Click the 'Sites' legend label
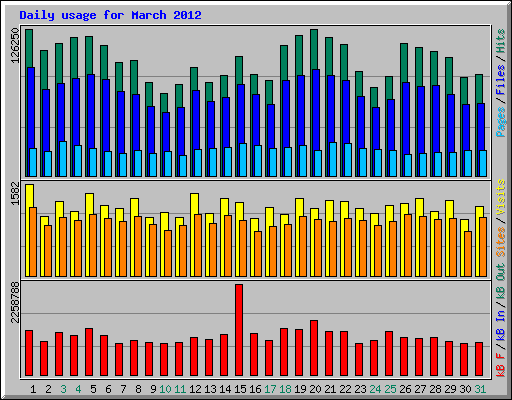 tap(501, 242)
